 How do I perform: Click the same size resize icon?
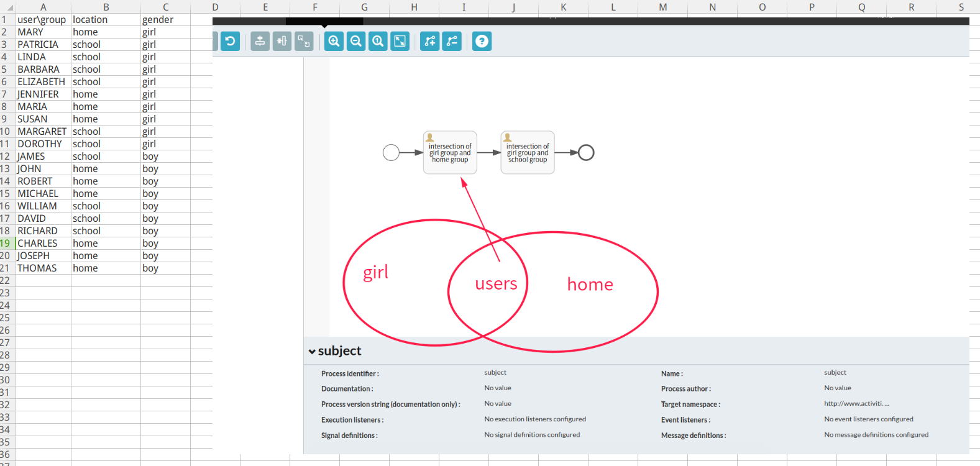click(304, 42)
